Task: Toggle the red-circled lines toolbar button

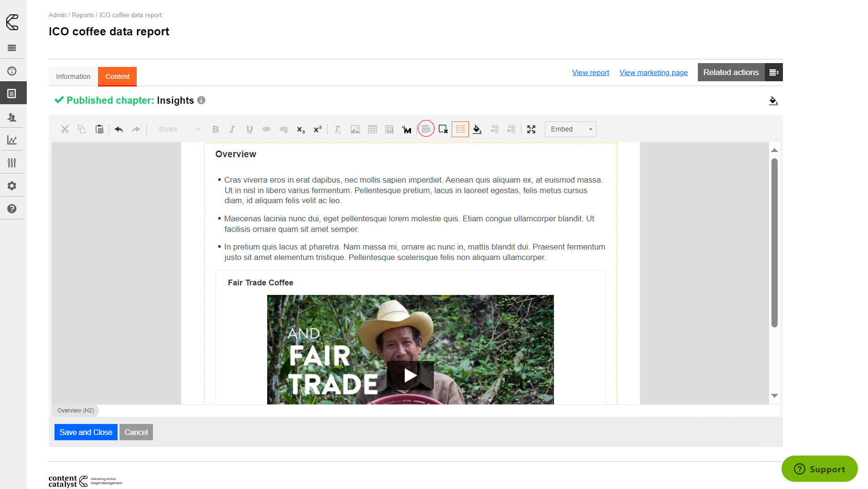Action: click(426, 129)
